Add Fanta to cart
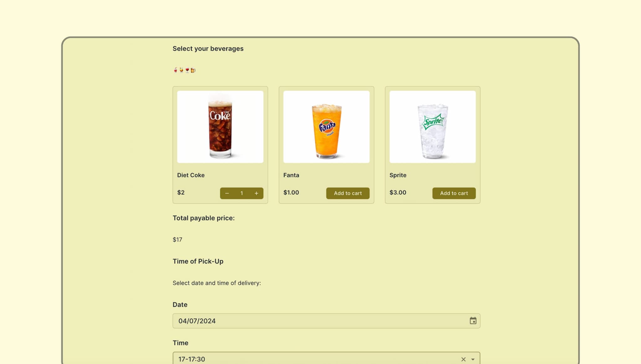Viewport: 641px width, 364px height. (x=347, y=193)
